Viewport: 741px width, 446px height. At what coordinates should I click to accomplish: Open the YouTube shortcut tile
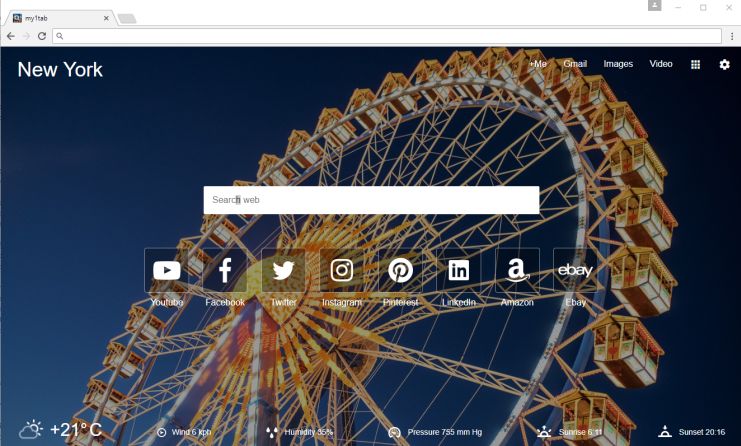(166, 270)
